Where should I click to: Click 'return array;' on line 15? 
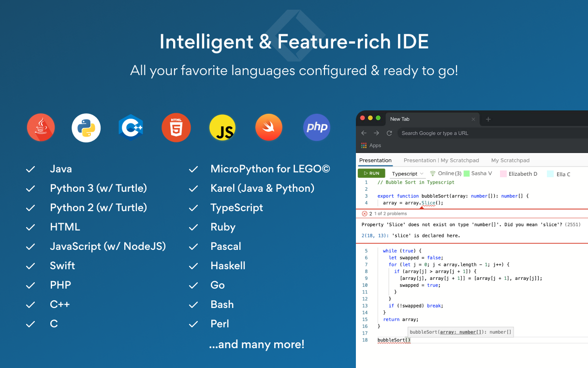coord(400,319)
